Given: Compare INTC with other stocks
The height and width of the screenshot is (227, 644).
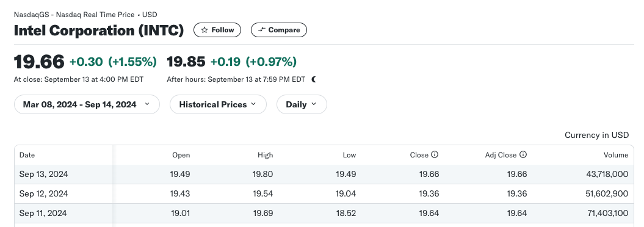Looking at the screenshot, I should coord(279,30).
